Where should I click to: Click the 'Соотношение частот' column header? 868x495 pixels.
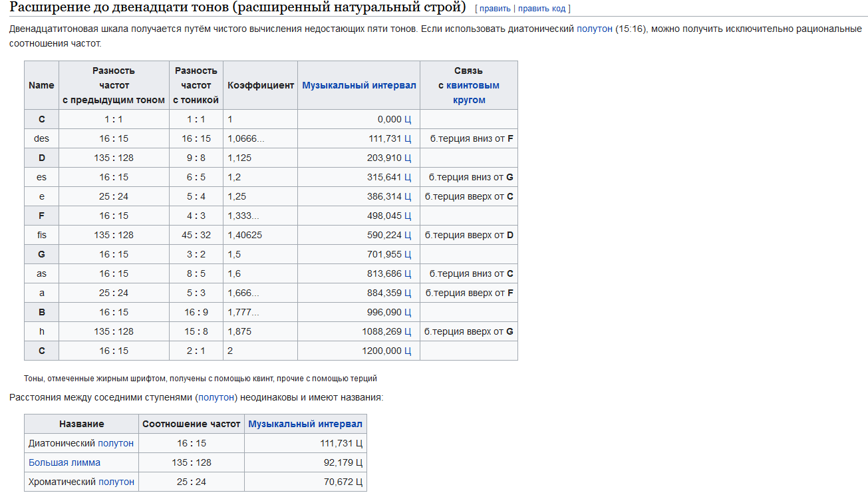pos(192,424)
